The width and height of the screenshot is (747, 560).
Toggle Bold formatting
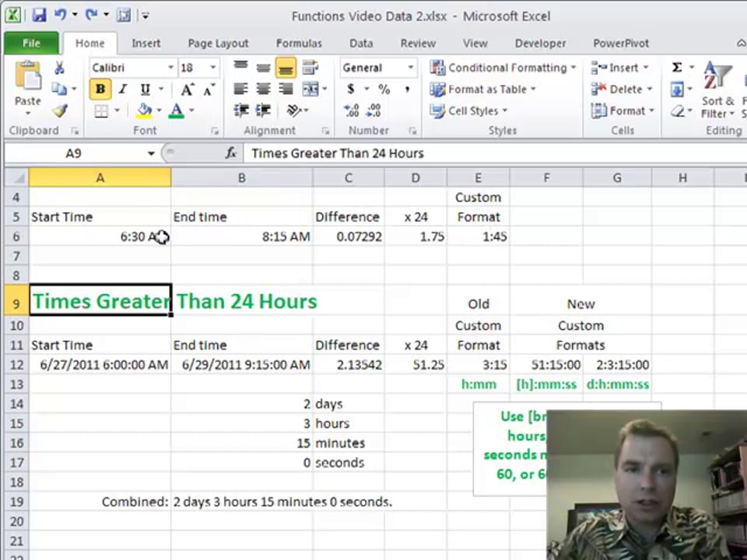100,89
